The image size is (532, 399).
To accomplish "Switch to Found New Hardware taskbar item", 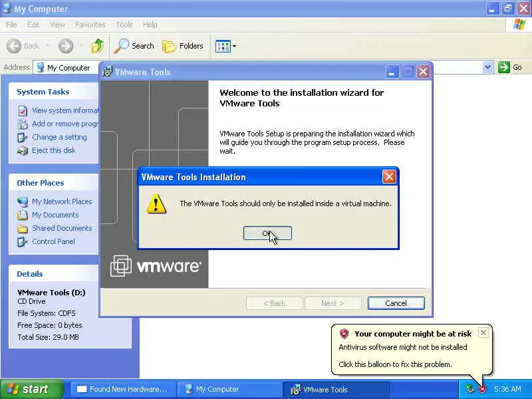I will (x=123, y=389).
